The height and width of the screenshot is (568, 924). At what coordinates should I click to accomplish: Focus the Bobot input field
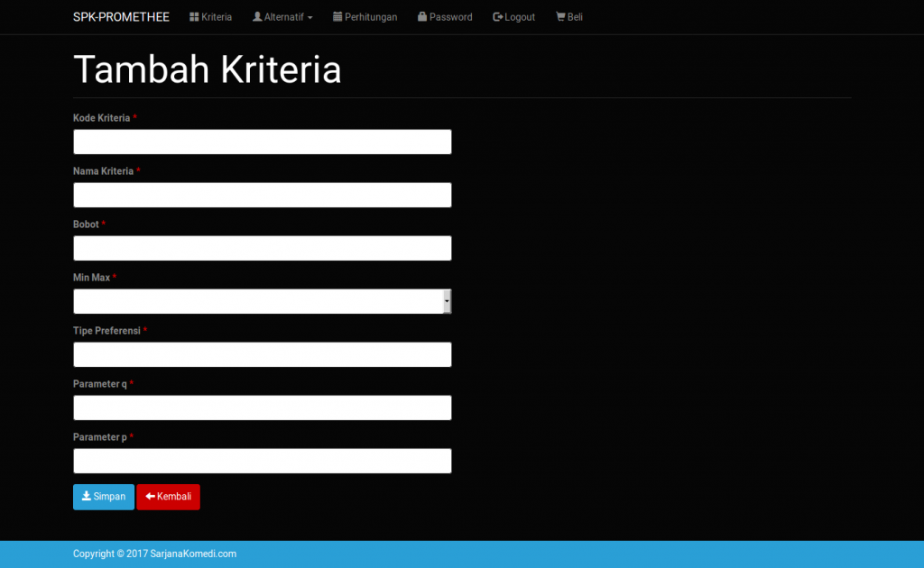coord(263,249)
